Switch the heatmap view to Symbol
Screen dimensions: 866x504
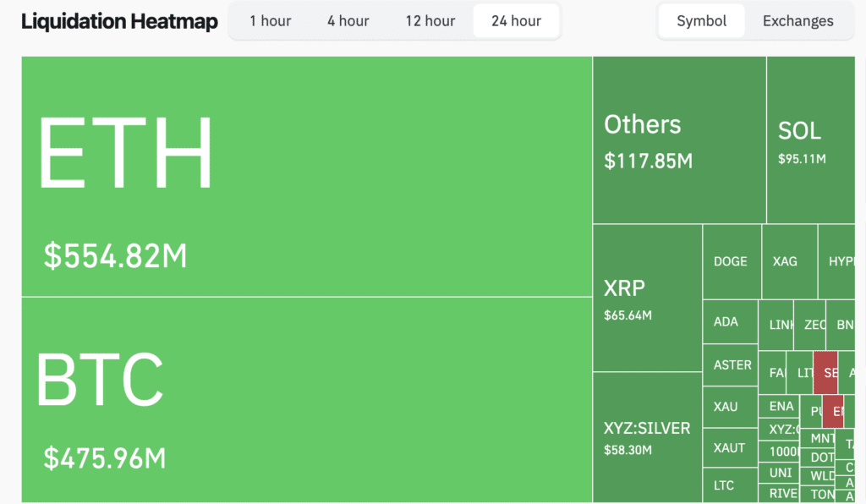tap(701, 21)
